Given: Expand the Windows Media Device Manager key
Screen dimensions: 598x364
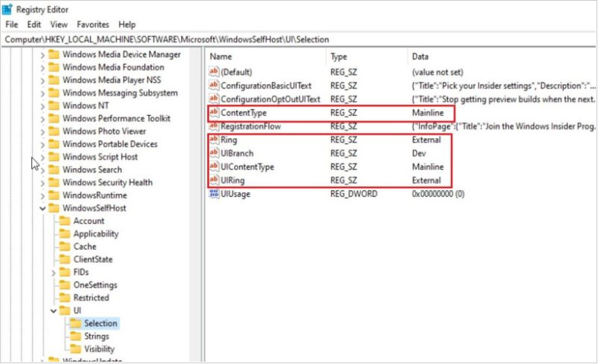Looking at the screenshot, I should click(42, 55).
